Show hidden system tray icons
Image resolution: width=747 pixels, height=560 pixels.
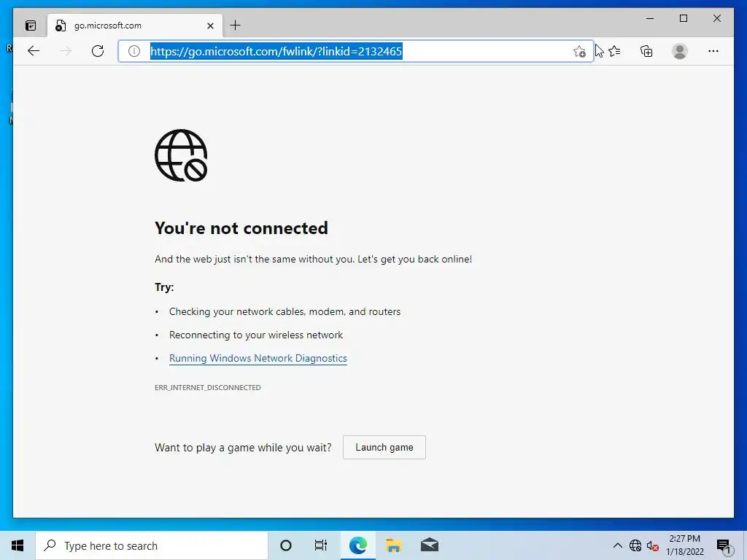(x=617, y=545)
